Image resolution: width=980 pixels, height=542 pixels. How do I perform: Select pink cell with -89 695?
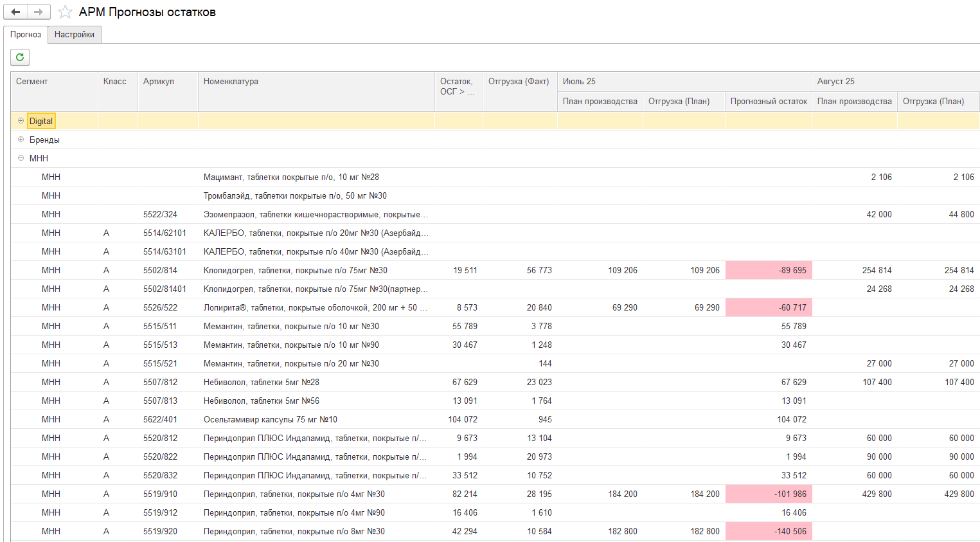pos(769,270)
